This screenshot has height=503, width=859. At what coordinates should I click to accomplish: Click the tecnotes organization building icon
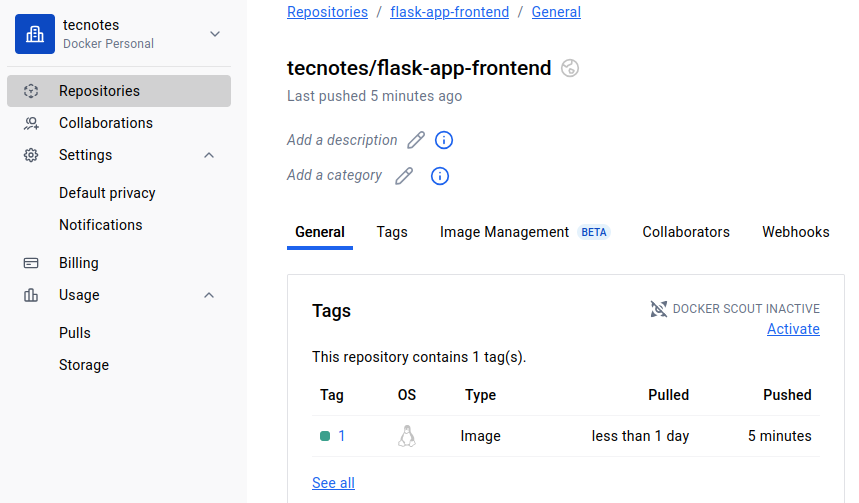(x=35, y=34)
